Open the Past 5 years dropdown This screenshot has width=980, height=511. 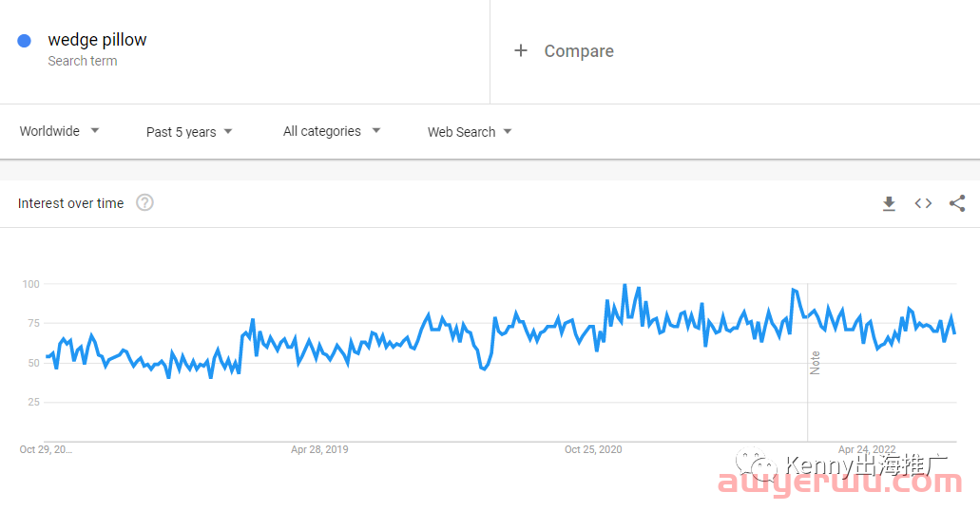189,132
